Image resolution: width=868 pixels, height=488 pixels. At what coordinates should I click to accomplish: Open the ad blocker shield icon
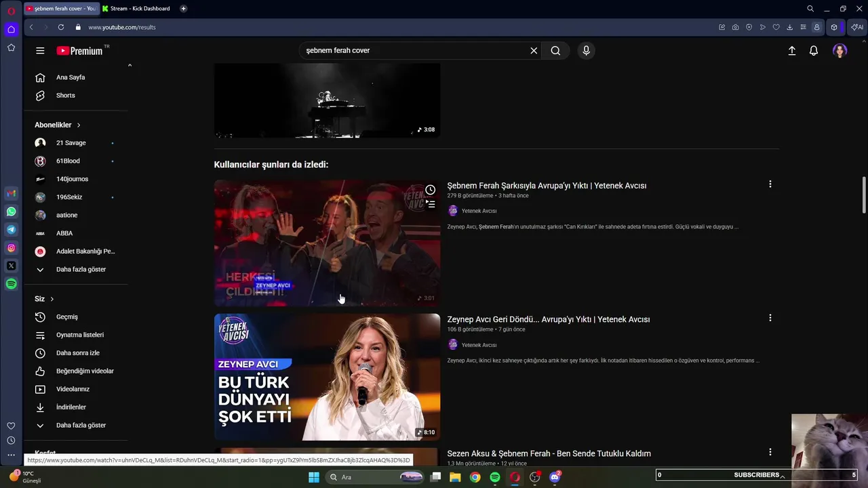[749, 27]
